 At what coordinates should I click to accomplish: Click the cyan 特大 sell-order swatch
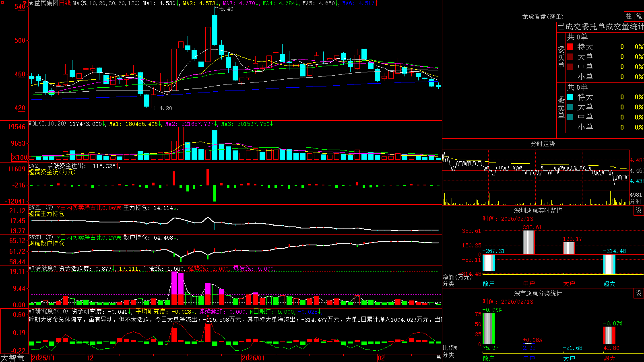(x=570, y=97)
